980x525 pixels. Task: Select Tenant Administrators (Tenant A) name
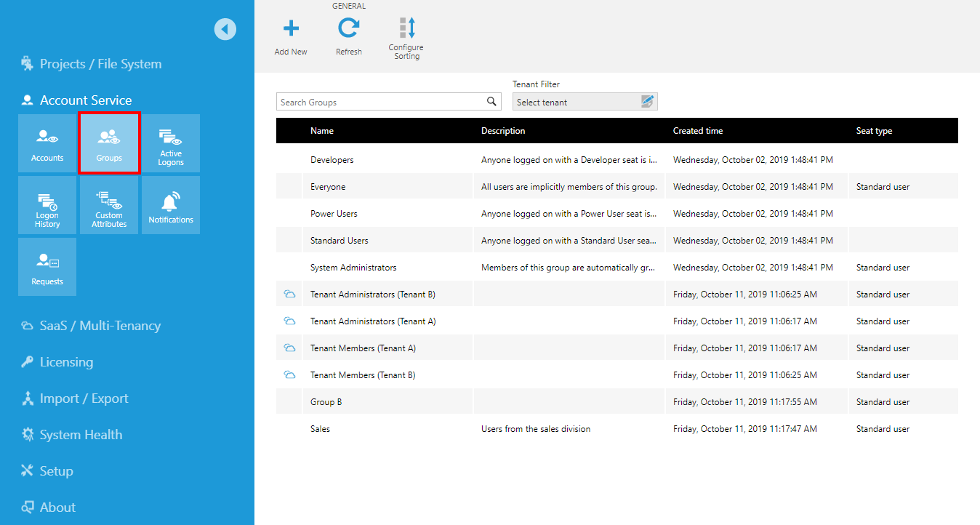tap(373, 321)
